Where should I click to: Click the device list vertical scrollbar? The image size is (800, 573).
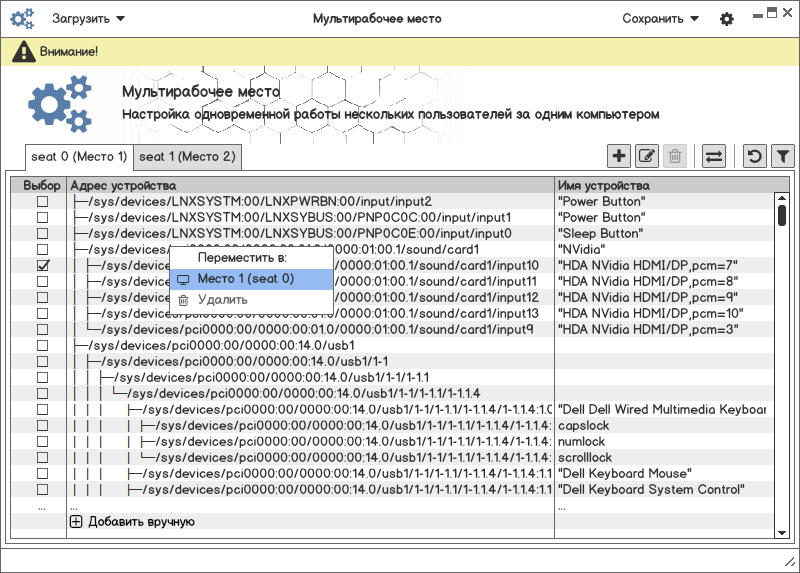click(781, 350)
